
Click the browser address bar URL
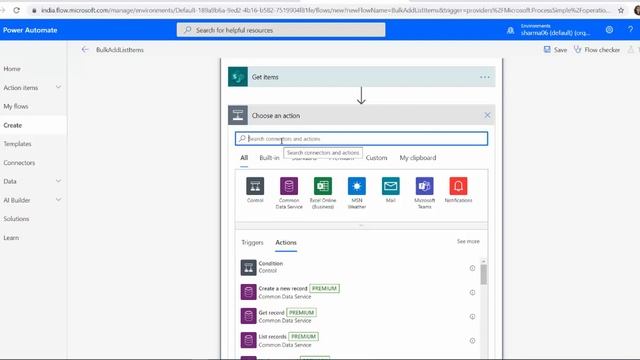tap(324, 10)
